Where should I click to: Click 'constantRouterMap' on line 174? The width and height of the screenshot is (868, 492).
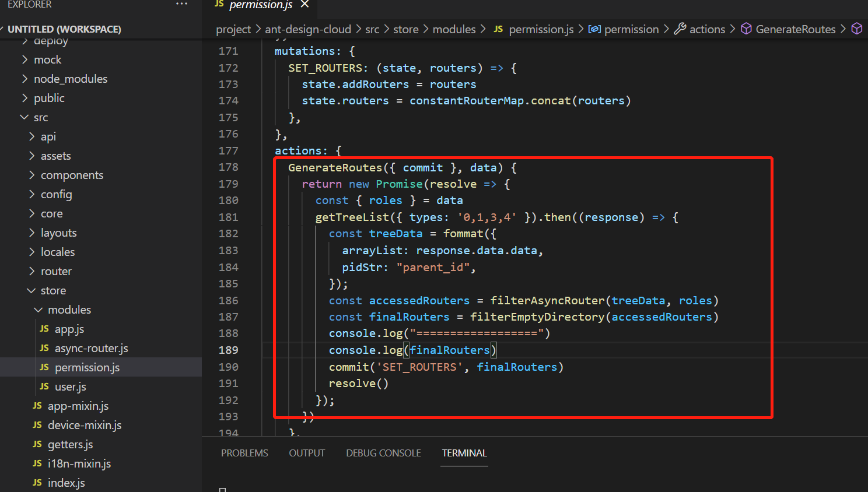click(467, 100)
